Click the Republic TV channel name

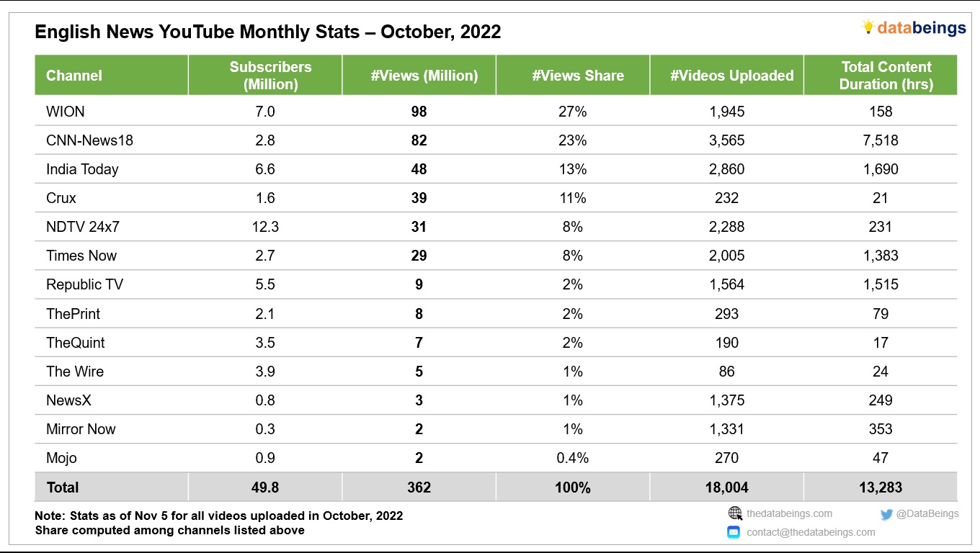click(84, 284)
